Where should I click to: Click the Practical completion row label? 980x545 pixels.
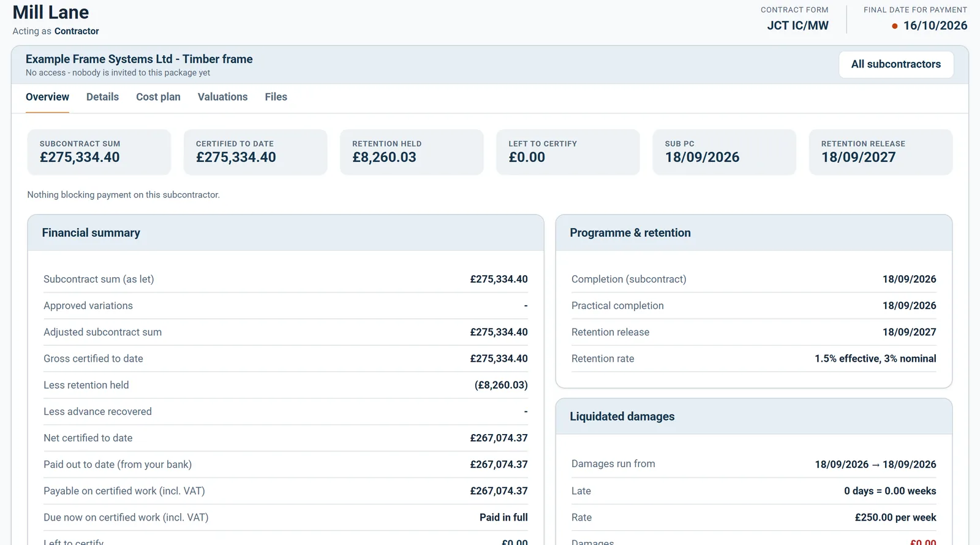pos(617,306)
